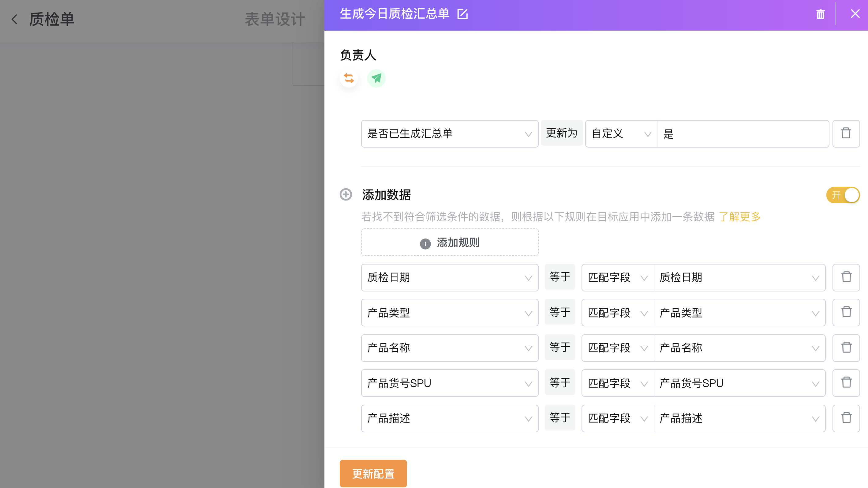Delete this flow using the header trash icon
The width and height of the screenshot is (868, 488).
(821, 14)
